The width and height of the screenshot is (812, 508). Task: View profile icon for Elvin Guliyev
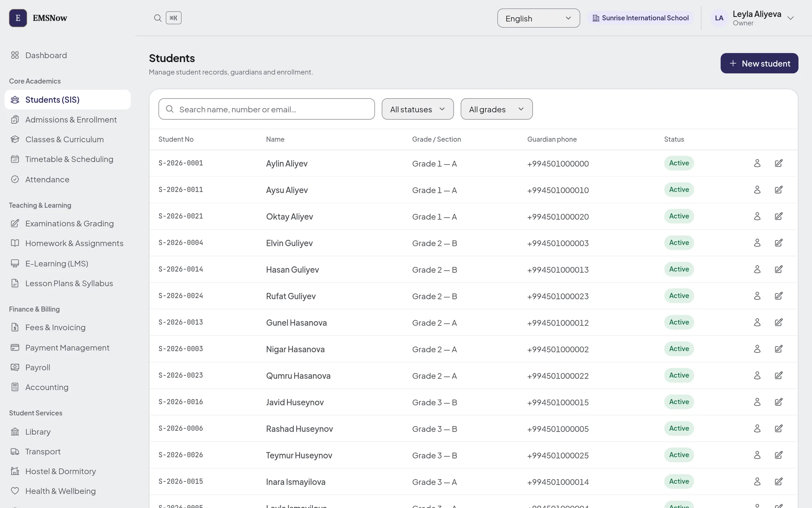(x=757, y=243)
